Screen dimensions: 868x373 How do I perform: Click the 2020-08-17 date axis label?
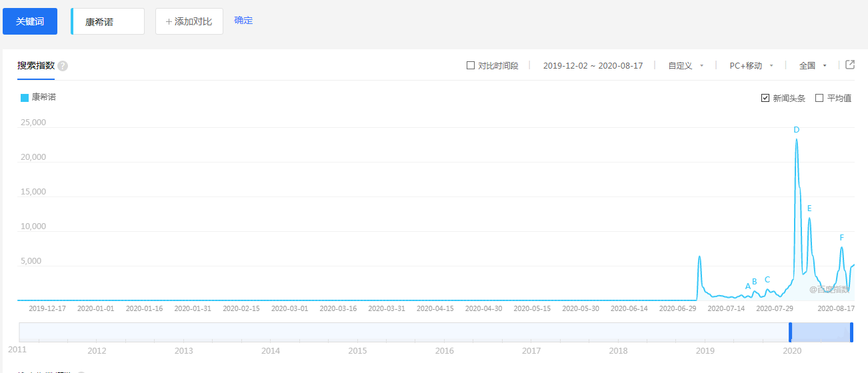[836, 308]
